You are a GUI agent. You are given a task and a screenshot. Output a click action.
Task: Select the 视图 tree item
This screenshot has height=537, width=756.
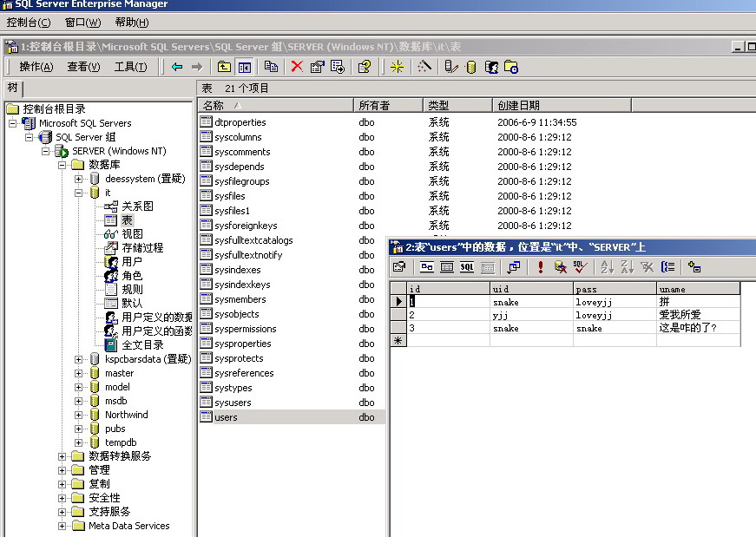point(132,234)
